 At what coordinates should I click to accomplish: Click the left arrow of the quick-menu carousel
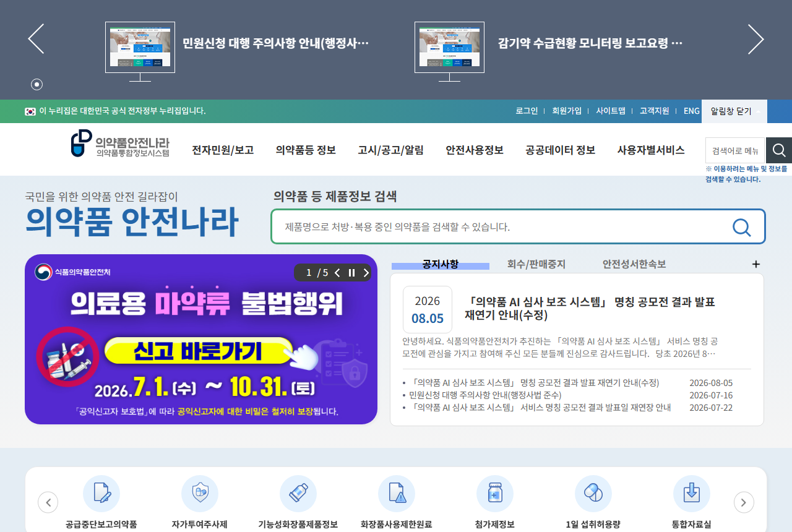coord(48,502)
